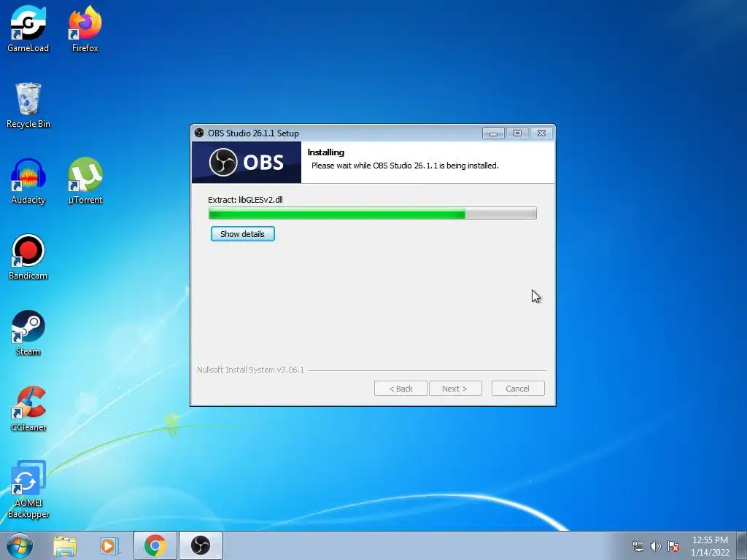Screen dimensions: 747x560
Task: Open the taskbar clock showing 12:55 PM
Action: [x=710, y=545]
